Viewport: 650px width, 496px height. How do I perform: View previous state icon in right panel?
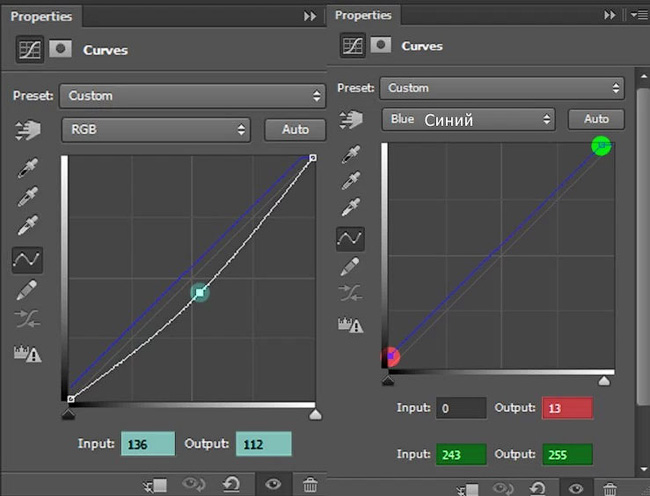point(503,488)
